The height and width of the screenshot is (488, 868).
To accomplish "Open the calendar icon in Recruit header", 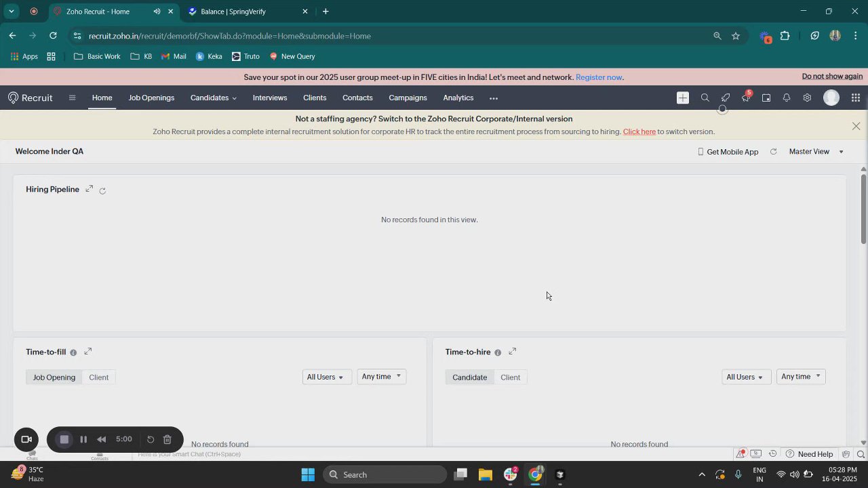I will coord(766,98).
